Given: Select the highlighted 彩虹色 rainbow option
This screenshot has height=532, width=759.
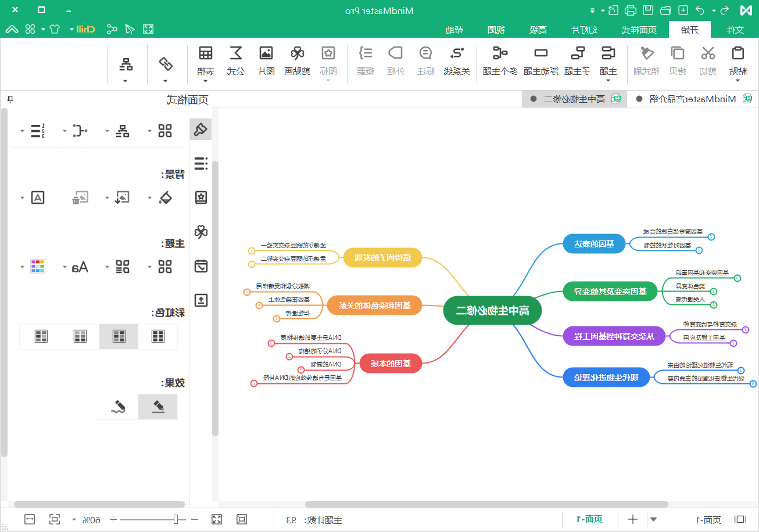Looking at the screenshot, I should 119,336.
